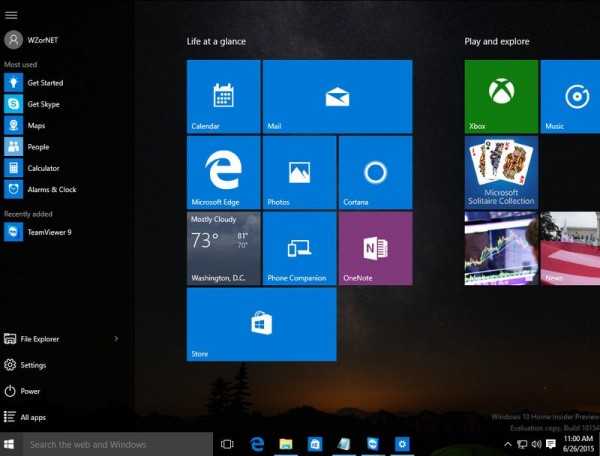
Task: Expand File Explorer jump list arrow
Action: click(x=116, y=339)
